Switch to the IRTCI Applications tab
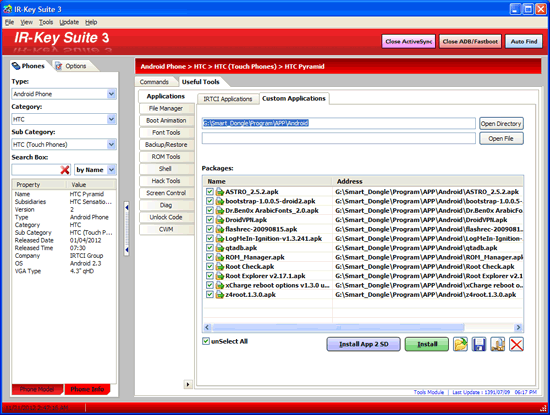The height and width of the screenshot is (415, 550). tap(228, 99)
